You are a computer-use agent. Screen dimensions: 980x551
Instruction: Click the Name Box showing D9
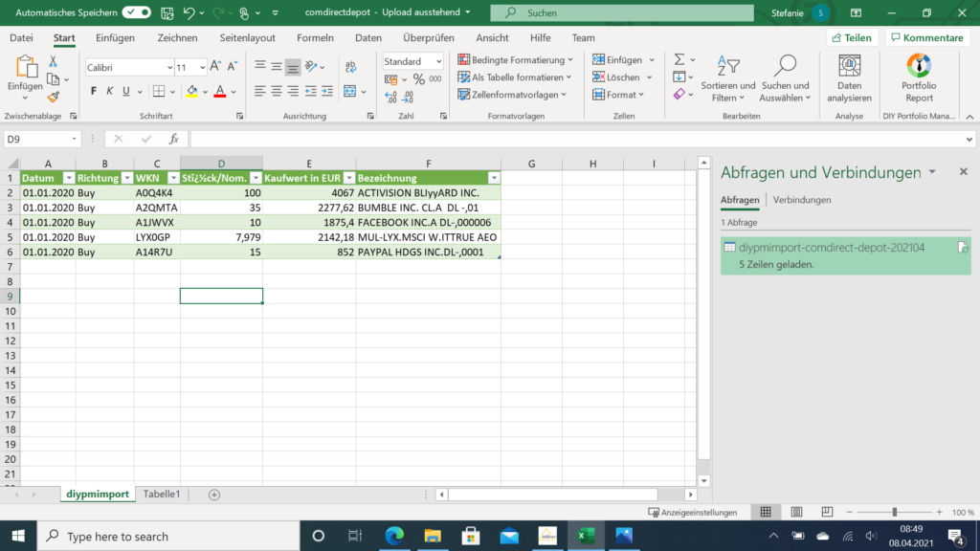click(x=42, y=139)
